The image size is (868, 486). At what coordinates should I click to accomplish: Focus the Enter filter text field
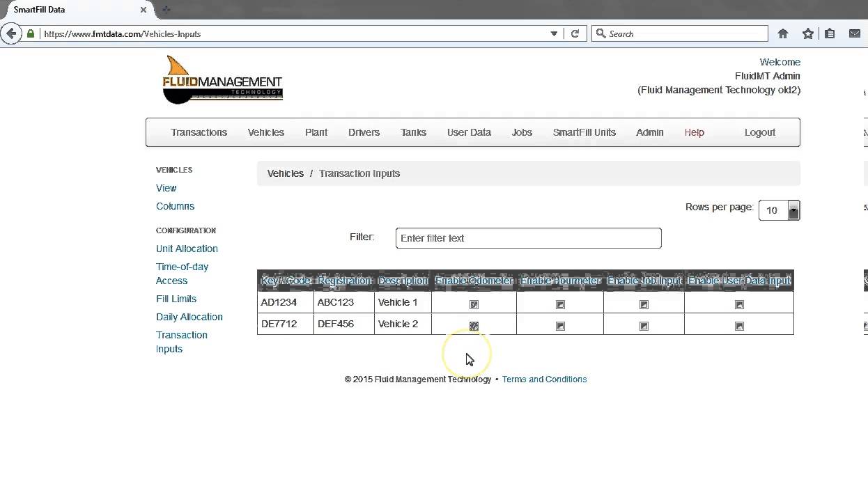[x=528, y=238]
